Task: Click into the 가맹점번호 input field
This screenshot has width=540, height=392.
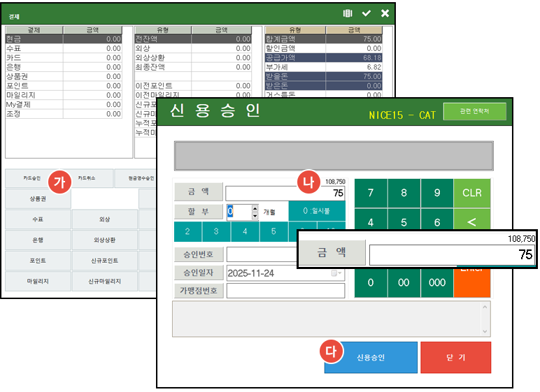Action: click(285, 291)
